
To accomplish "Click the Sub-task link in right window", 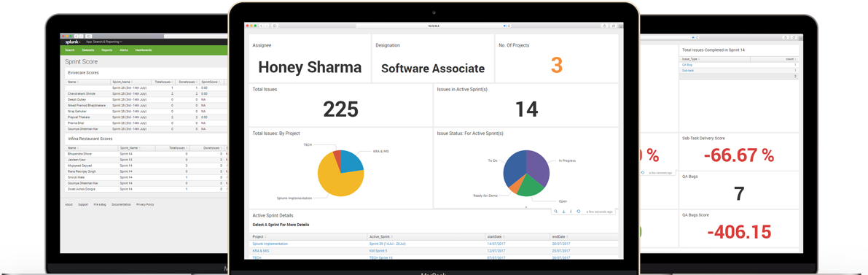I will tap(687, 71).
